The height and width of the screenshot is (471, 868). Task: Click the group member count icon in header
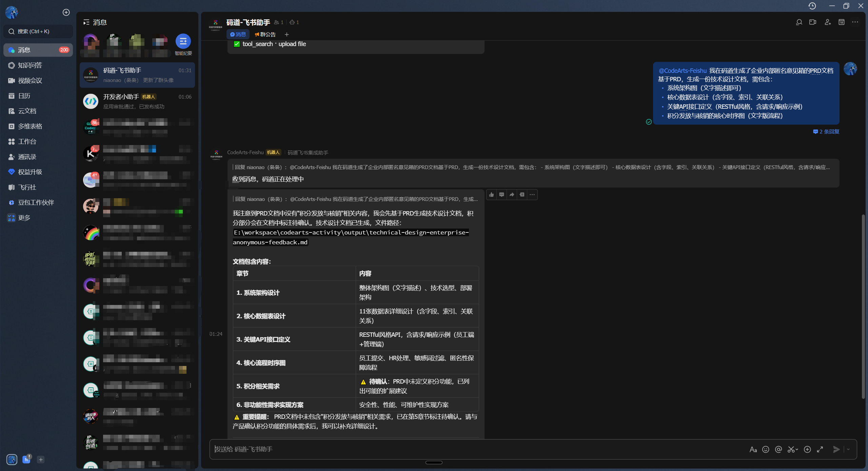tap(279, 22)
